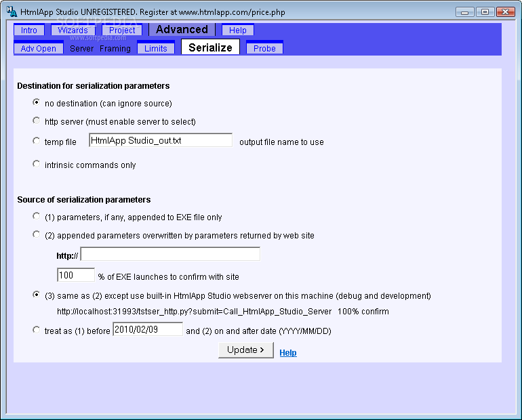Click the Server sub-tab label
Image resolution: width=522 pixels, height=420 pixels.
[x=81, y=49]
